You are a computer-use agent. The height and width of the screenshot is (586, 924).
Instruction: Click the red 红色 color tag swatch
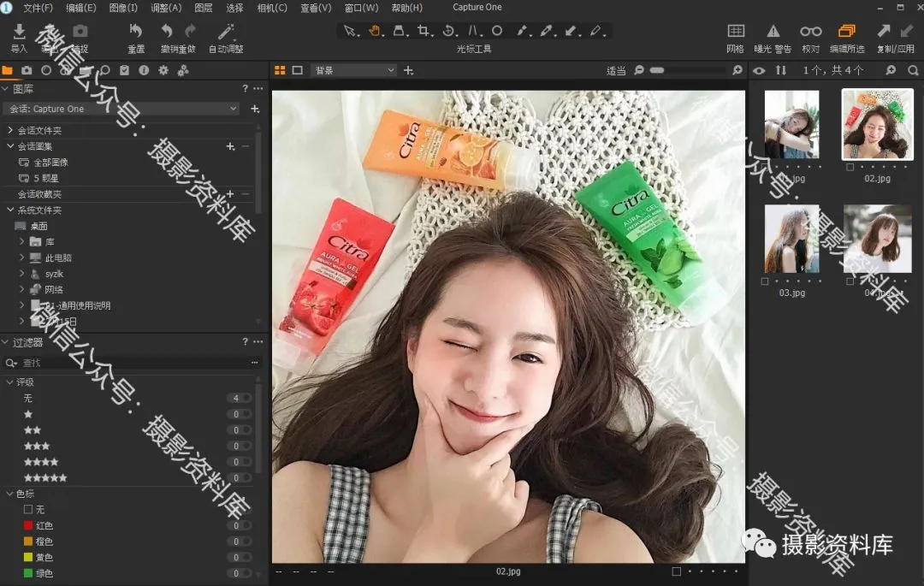pos(28,525)
